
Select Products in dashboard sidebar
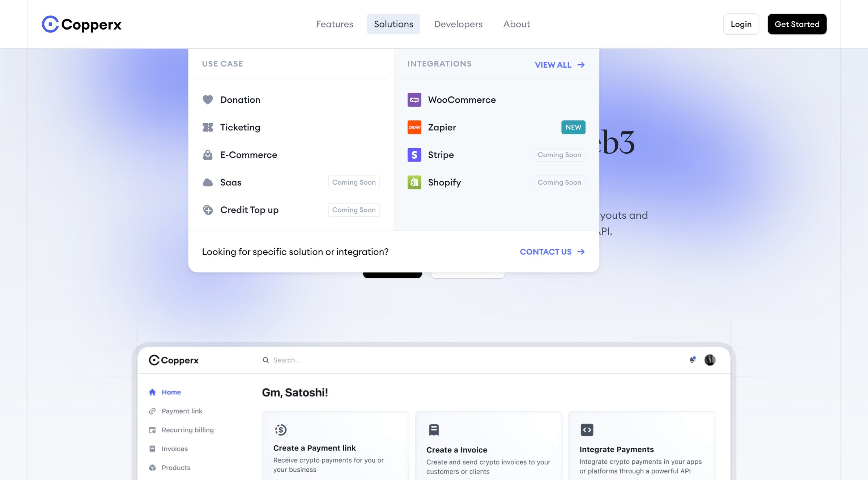point(176,467)
